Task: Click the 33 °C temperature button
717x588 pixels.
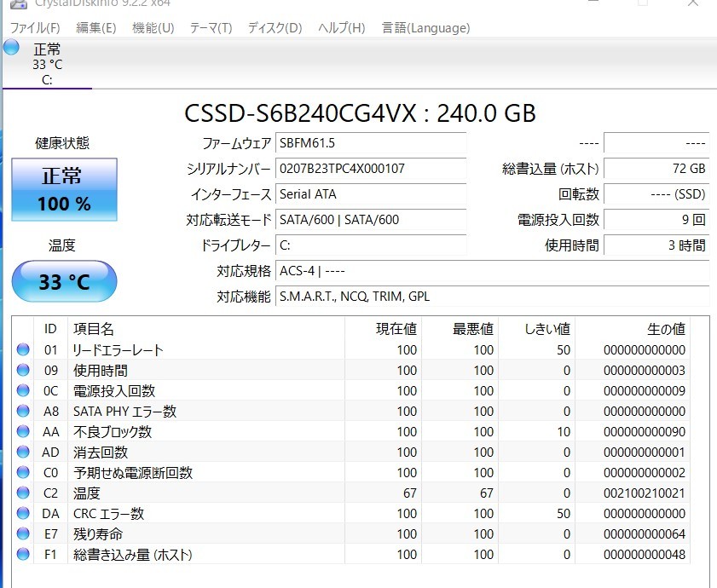Action: 64,281
